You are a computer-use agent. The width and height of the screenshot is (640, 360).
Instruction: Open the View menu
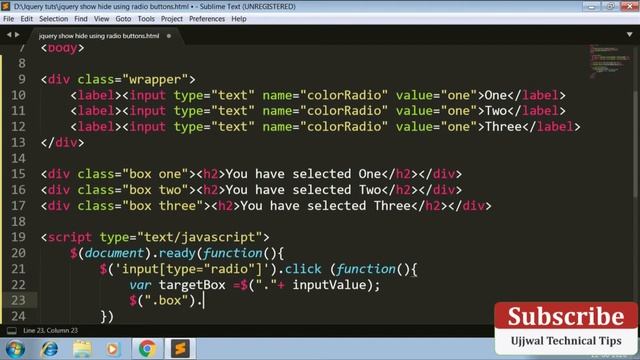[101, 19]
